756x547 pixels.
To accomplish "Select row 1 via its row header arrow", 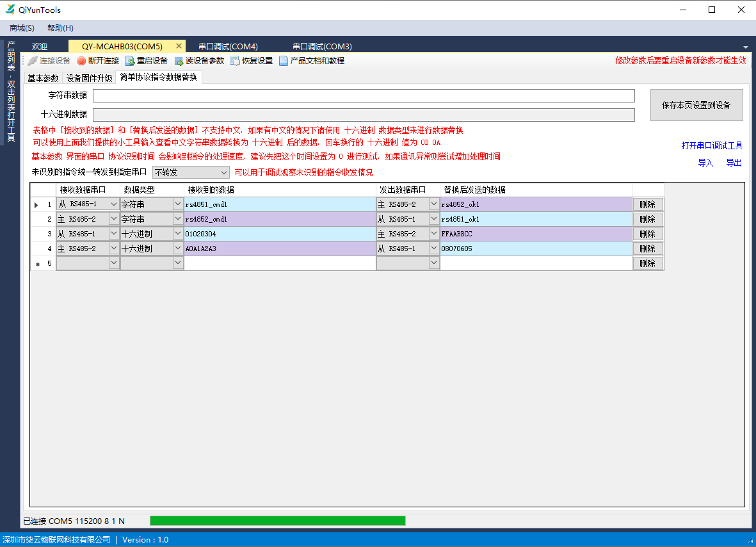I will click(36, 205).
